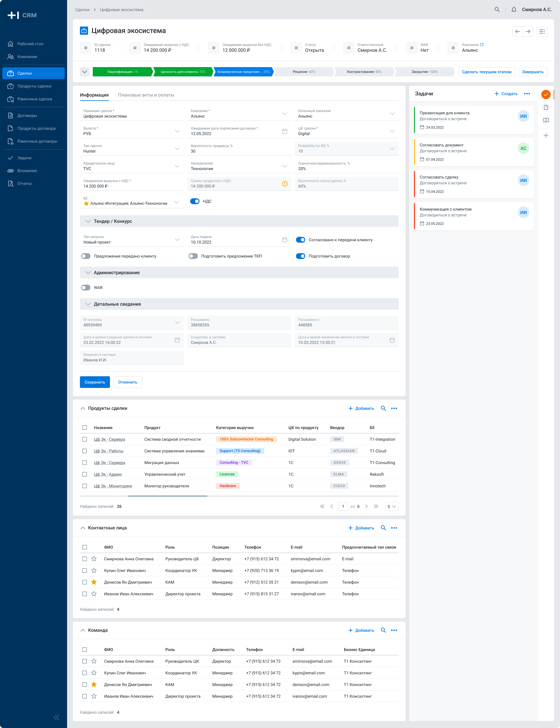Click the Завершить button
The width and height of the screenshot is (560, 728).
tap(533, 72)
